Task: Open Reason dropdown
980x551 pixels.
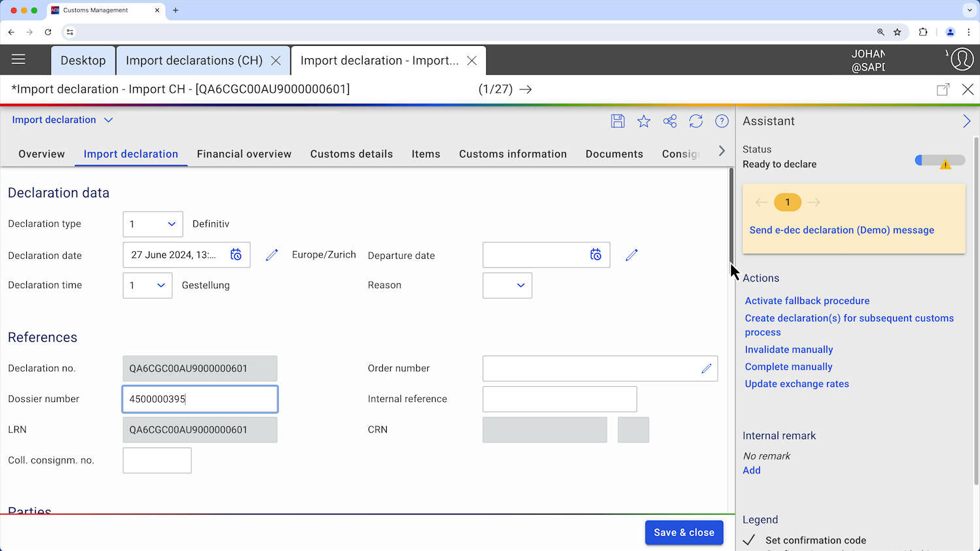Action: click(x=507, y=286)
